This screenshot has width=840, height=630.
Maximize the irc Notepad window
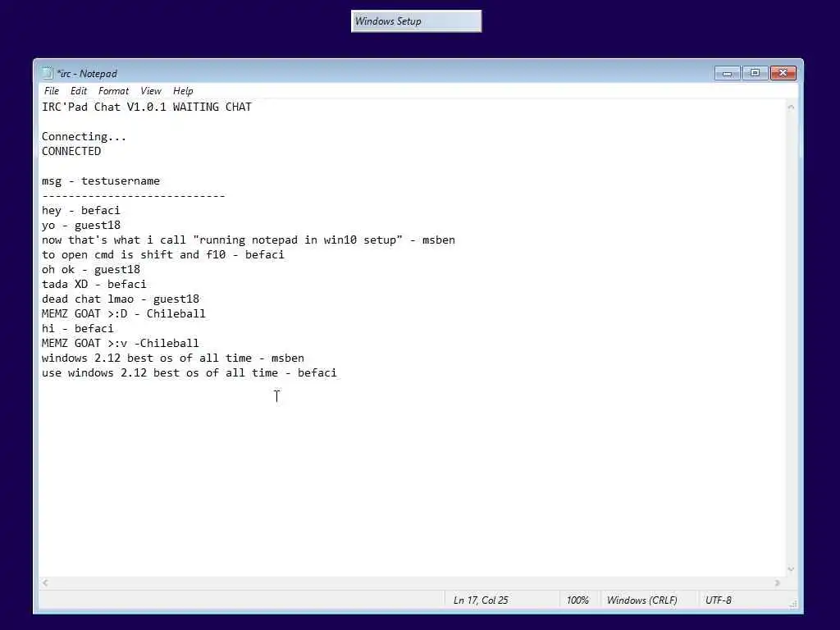tap(755, 73)
